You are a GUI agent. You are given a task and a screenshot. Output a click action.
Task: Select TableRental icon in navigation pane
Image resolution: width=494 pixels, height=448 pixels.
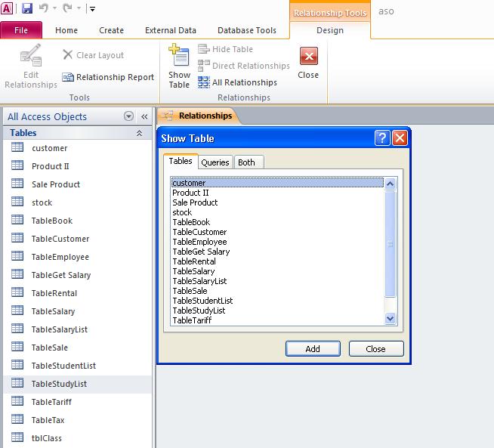(17, 292)
